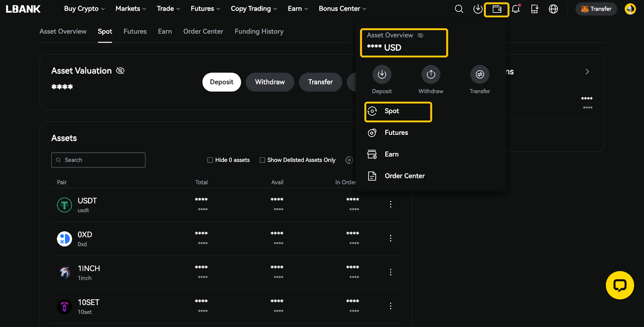Click the Withdraw button in Asset Valuation

(x=270, y=82)
